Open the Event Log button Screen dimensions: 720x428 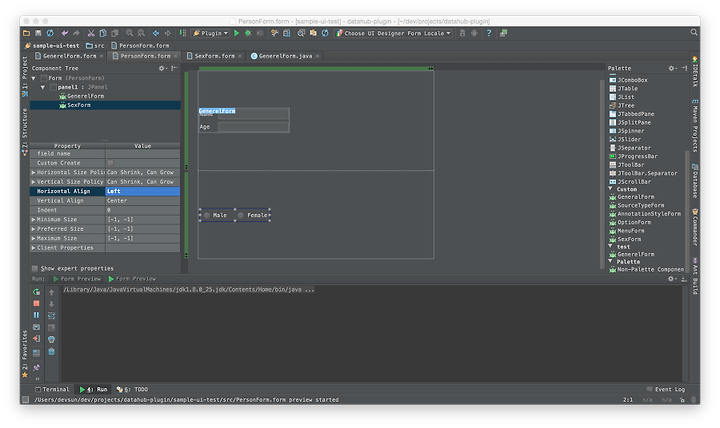[x=666, y=389]
